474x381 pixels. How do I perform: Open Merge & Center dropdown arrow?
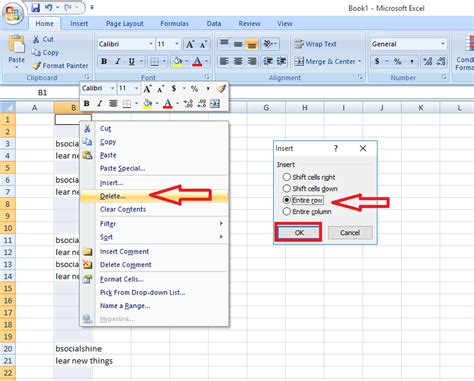360,61
